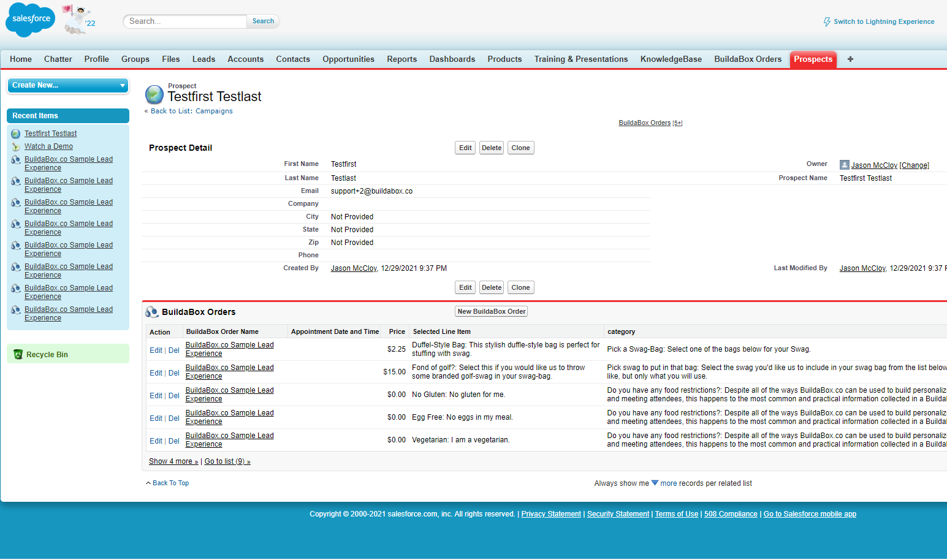
Task: Open the Create New dropdown
Action: [x=68, y=85]
